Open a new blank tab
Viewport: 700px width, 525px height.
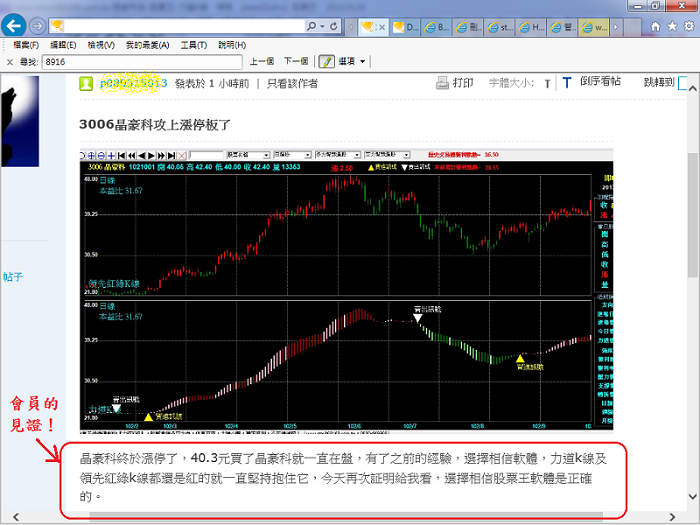click(633, 27)
